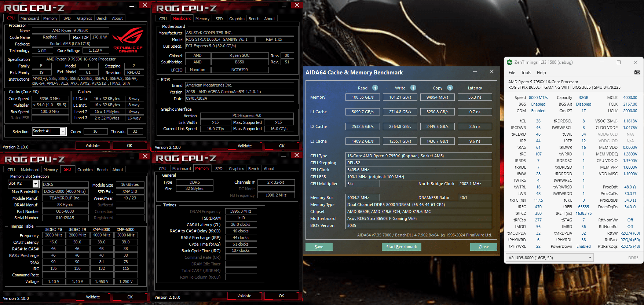The width and height of the screenshot is (644, 305).
Task: Click the ZenTimings VSOC (SMU) 1.1613V value
Action: pyautogui.click(x=630, y=121)
